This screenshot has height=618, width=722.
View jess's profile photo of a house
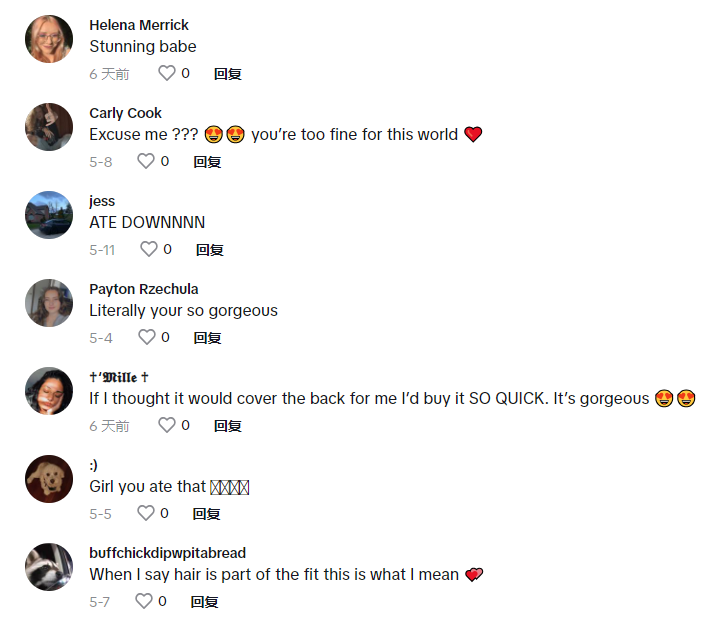coord(49,215)
